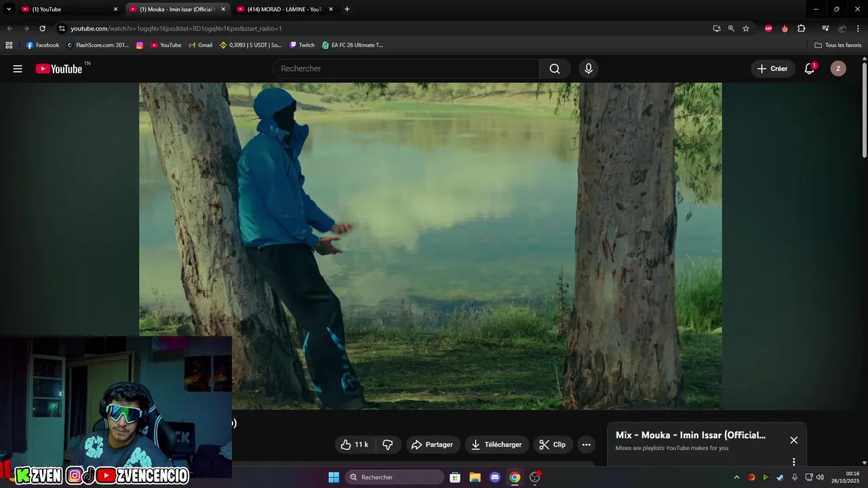This screenshot has width=868, height=488.
Task: Open the Windows Start menu
Action: pos(334,477)
